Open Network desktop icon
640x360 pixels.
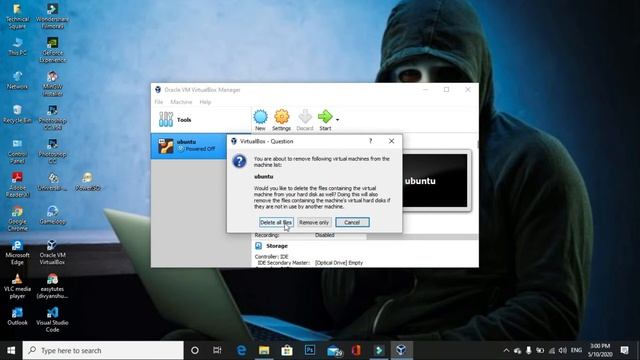coord(17,80)
